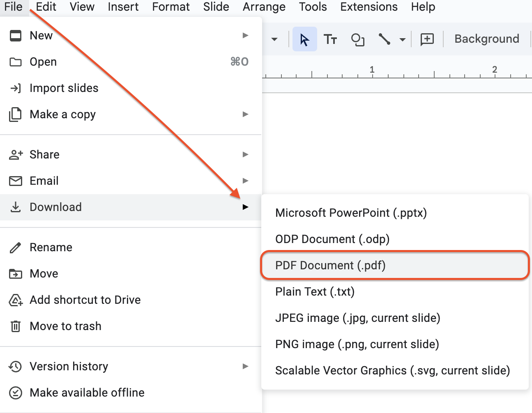
Task: Expand dropdown arrow left of cursor tool
Action: (274, 40)
